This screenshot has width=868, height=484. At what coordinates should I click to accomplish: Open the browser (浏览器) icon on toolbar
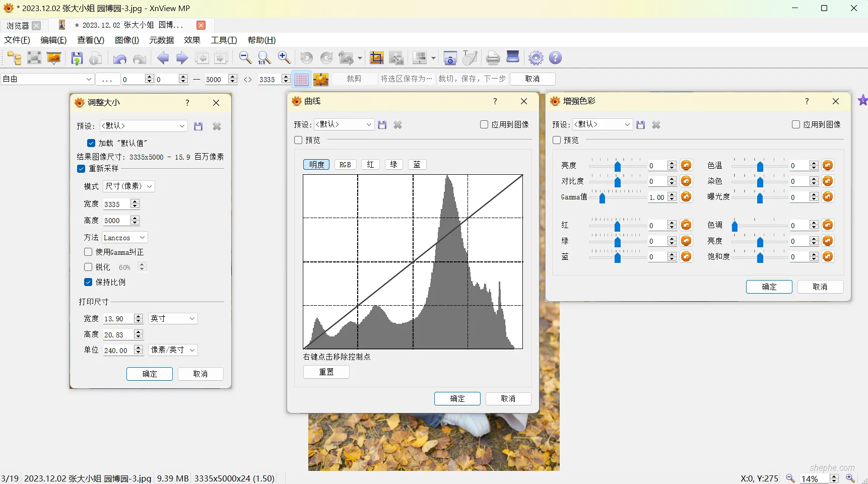click(14, 58)
